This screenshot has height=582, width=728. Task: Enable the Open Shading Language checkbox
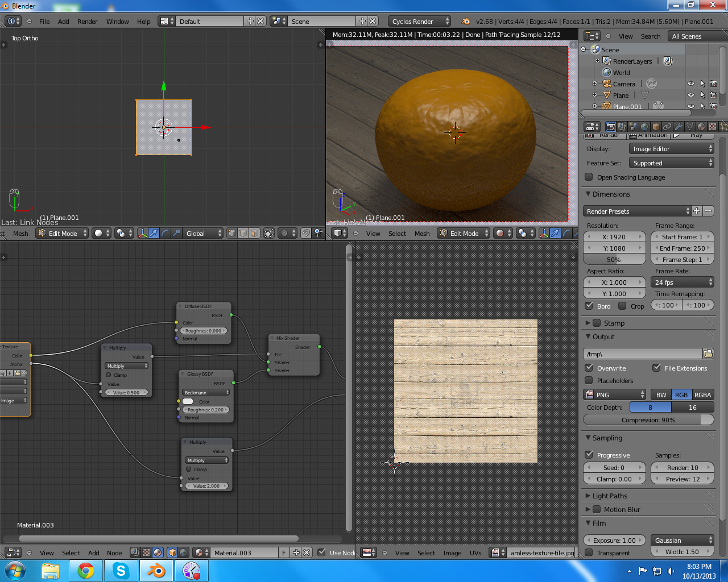589,177
